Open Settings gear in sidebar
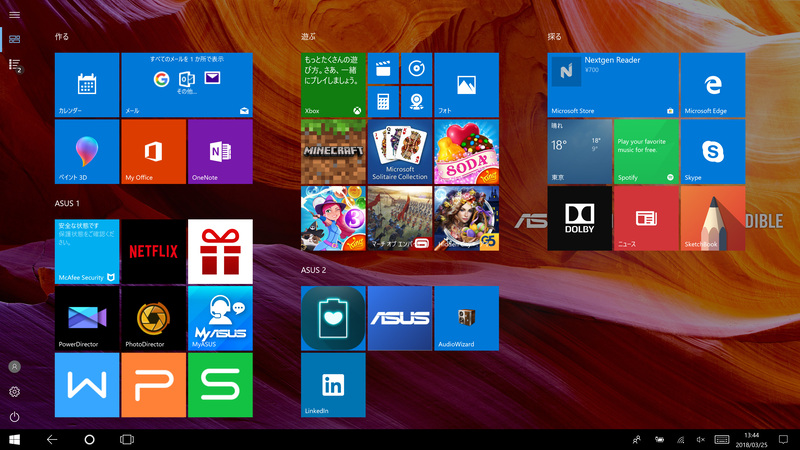 14,392
